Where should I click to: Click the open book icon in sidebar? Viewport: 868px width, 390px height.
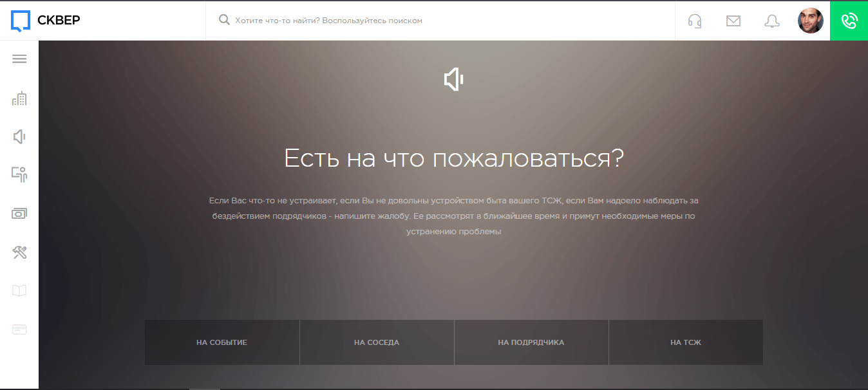[x=19, y=291]
